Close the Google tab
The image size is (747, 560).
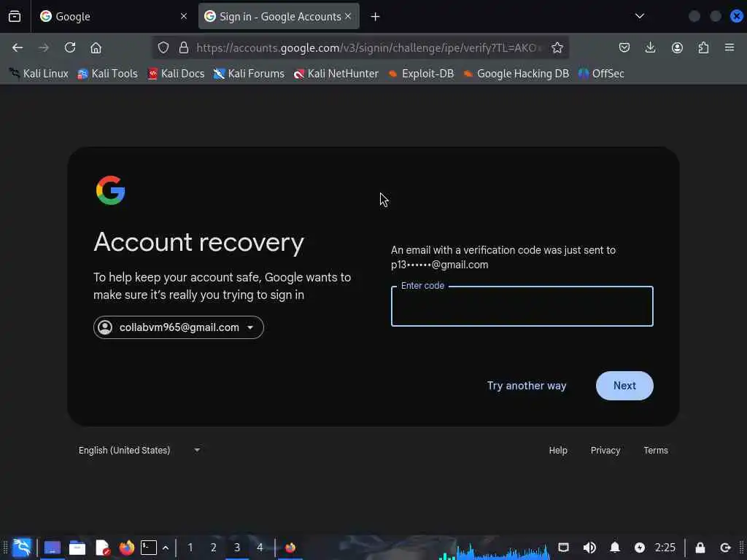click(184, 17)
